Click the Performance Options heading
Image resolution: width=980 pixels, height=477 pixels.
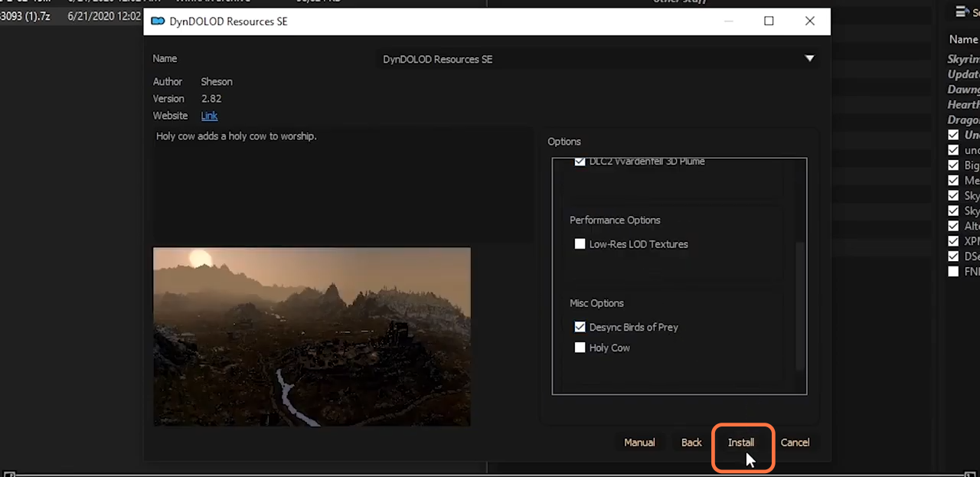coord(615,221)
